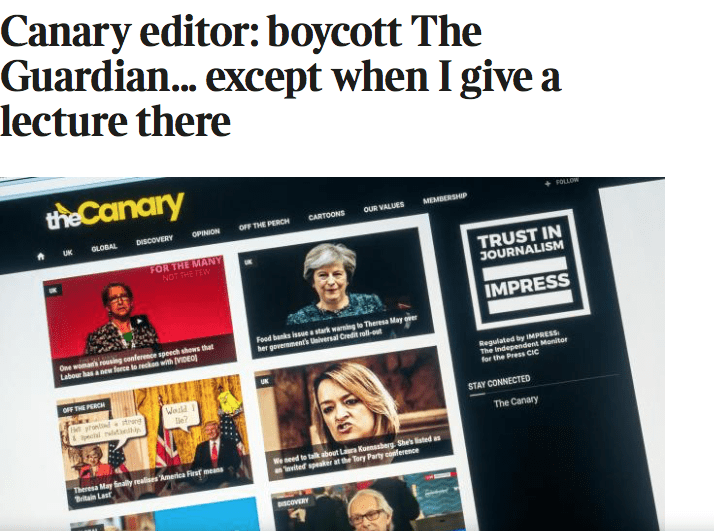Screen dimensions: 714x531
Task: Click the article headline about boycotting The Guardian
Action: coord(280,76)
